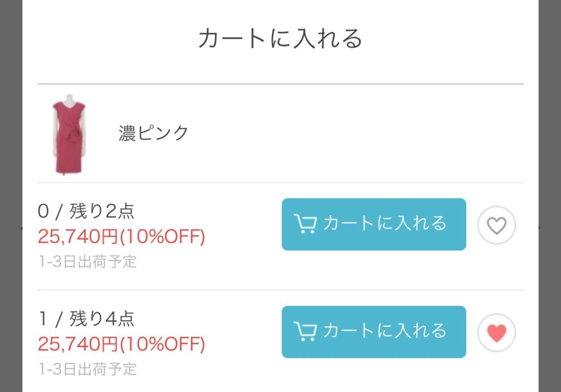Click the 25,740円 price for size 1
Viewport: 561px width, 392px height.
pos(78,344)
